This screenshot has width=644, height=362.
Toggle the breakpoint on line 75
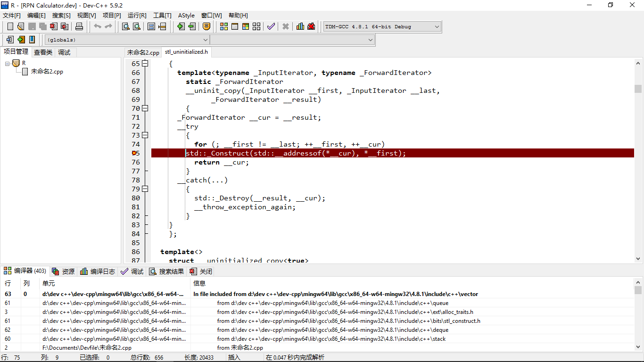[x=135, y=153]
